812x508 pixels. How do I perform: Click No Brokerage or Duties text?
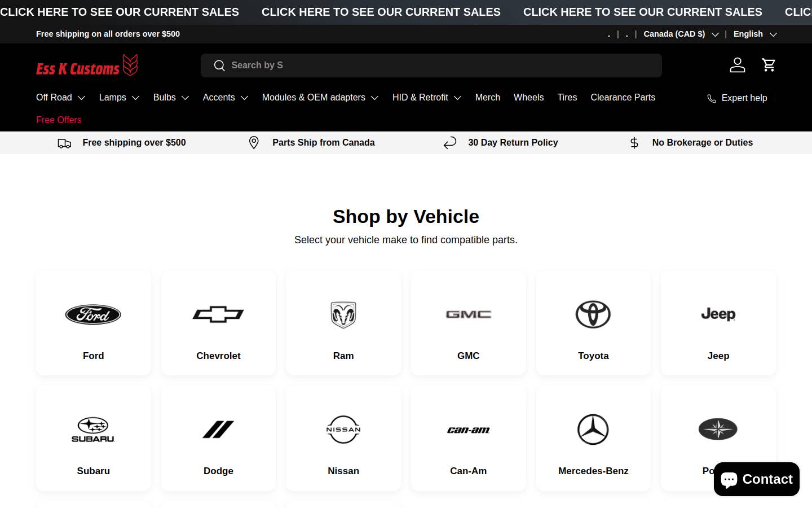coord(703,143)
